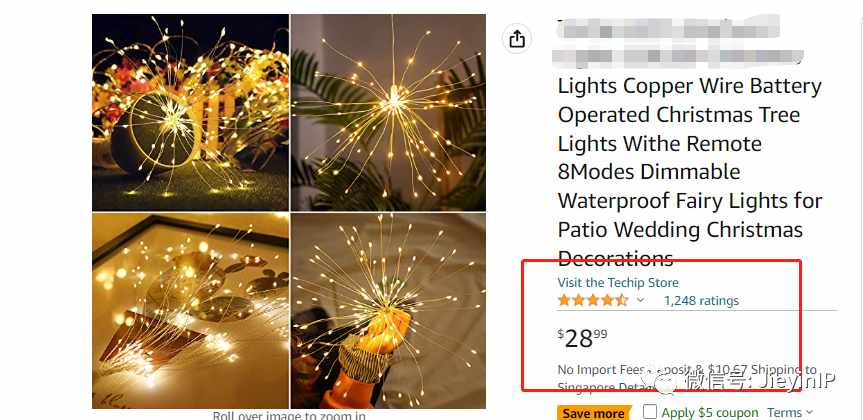Image resolution: width=863 pixels, height=420 pixels.
Task: Click the small chevron after Terms
Action: [809, 412]
